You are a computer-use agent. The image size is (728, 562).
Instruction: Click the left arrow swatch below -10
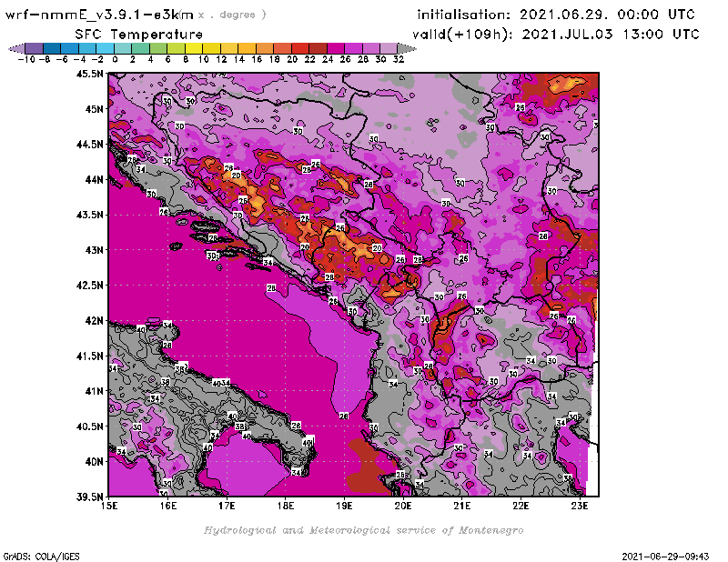[16, 48]
